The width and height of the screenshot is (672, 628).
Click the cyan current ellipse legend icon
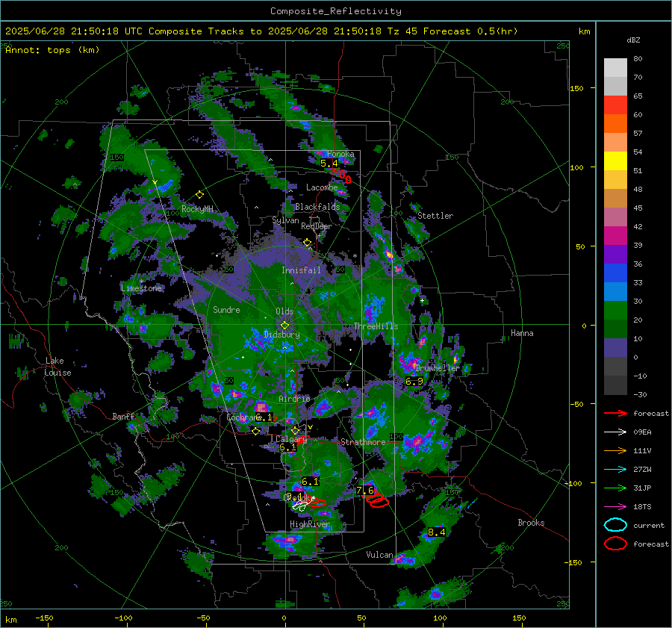click(615, 525)
